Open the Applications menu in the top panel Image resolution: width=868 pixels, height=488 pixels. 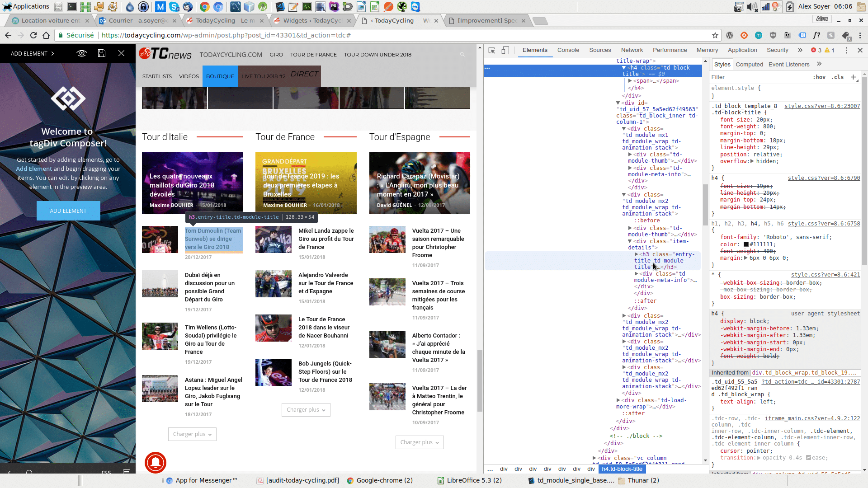click(26, 6)
